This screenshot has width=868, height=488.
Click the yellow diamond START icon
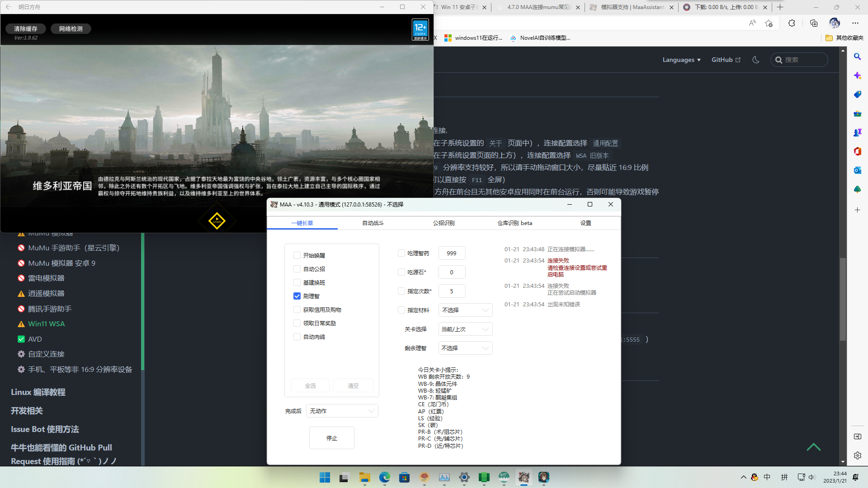coord(217,221)
